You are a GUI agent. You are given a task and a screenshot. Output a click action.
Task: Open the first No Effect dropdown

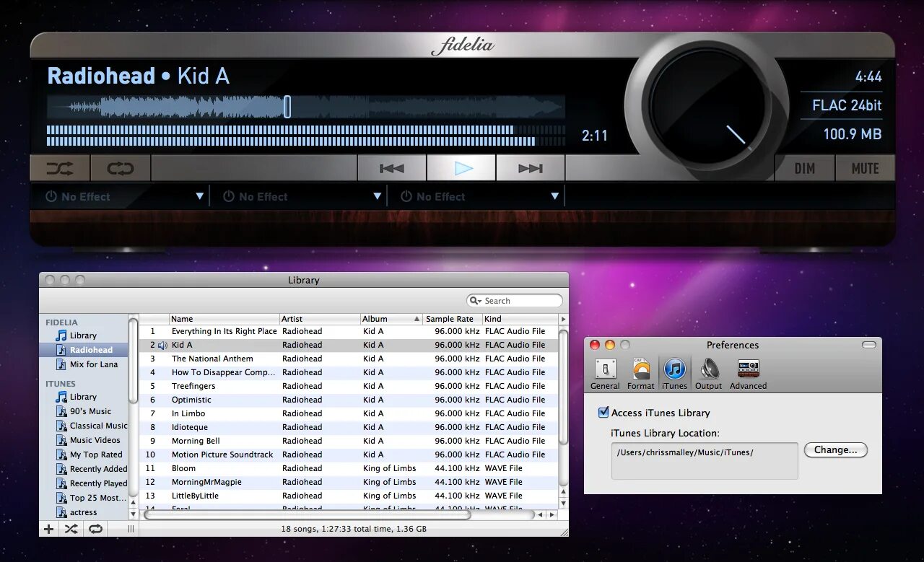[200, 196]
